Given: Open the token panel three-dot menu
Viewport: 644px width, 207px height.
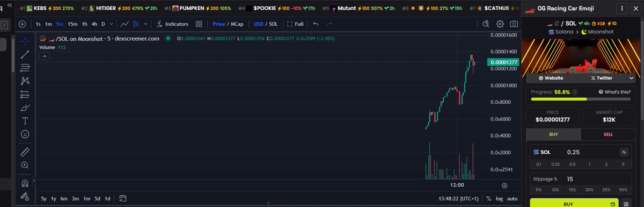Looking at the screenshot, I should [x=621, y=9].
